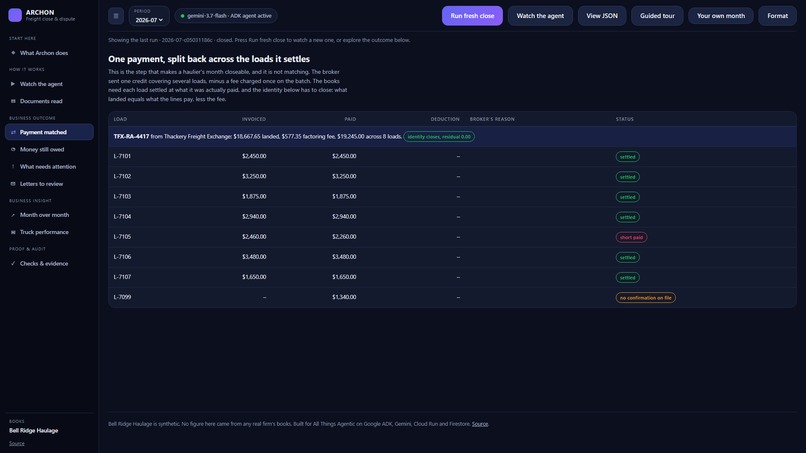Open Month over month insight
This screenshot has width=806, height=453.
pos(49,215)
